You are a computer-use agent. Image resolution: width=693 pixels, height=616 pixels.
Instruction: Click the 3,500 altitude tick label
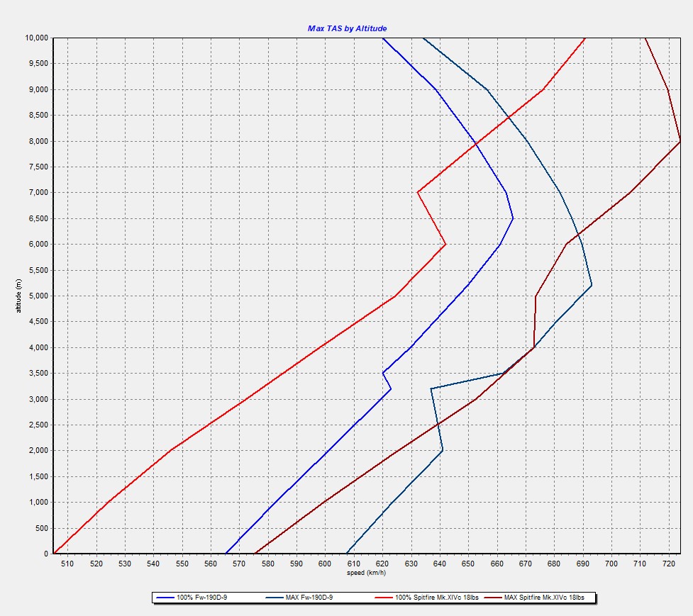(x=38, y=373)
